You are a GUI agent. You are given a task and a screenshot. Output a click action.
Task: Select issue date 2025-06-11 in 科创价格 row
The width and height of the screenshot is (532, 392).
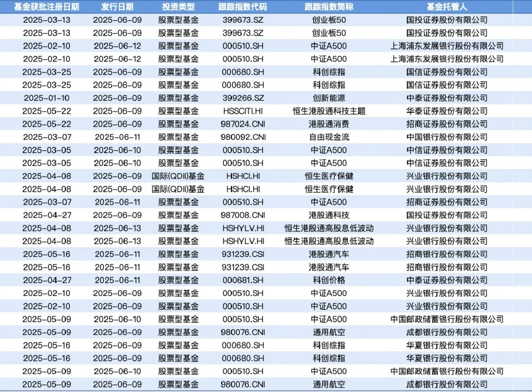117,280
